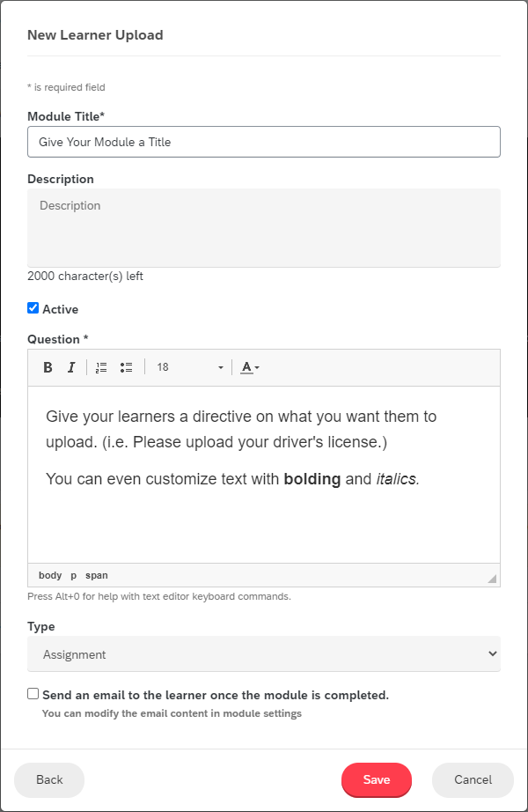Insert a bulleted list
This screenshot has width=528, height=812.
point(127,367)
